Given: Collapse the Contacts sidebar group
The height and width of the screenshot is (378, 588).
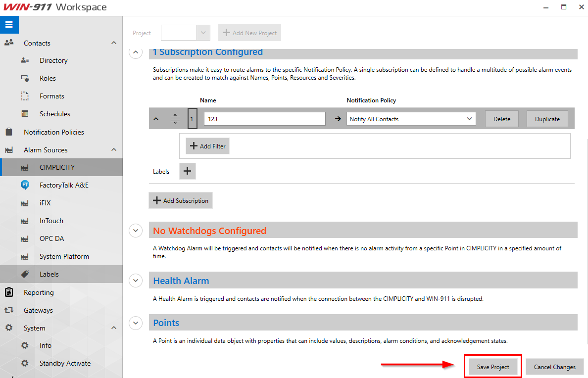Looking at the screenshot, I should pos(114,43).
